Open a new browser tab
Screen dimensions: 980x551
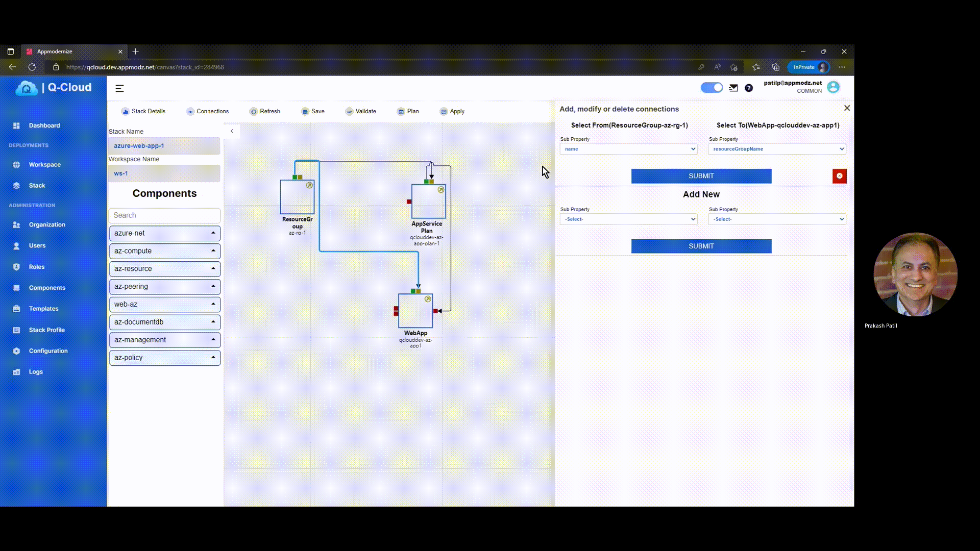pyautogui.click(x=135, y=52)
